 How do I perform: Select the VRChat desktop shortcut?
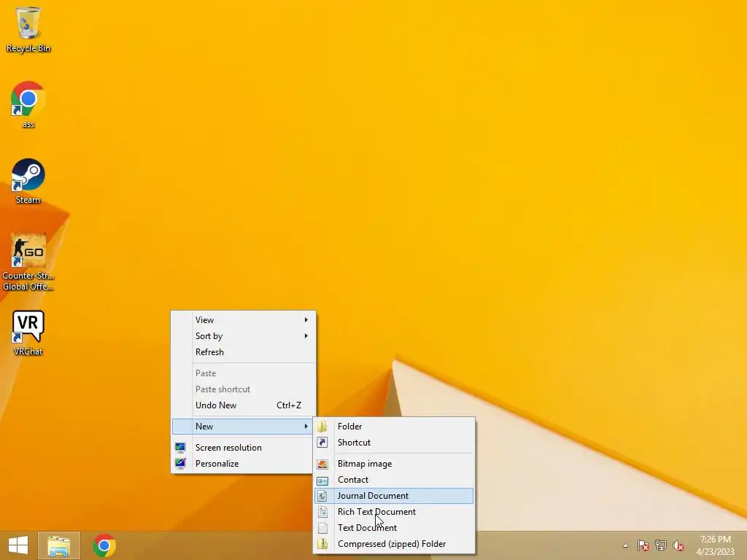point(28,332)
